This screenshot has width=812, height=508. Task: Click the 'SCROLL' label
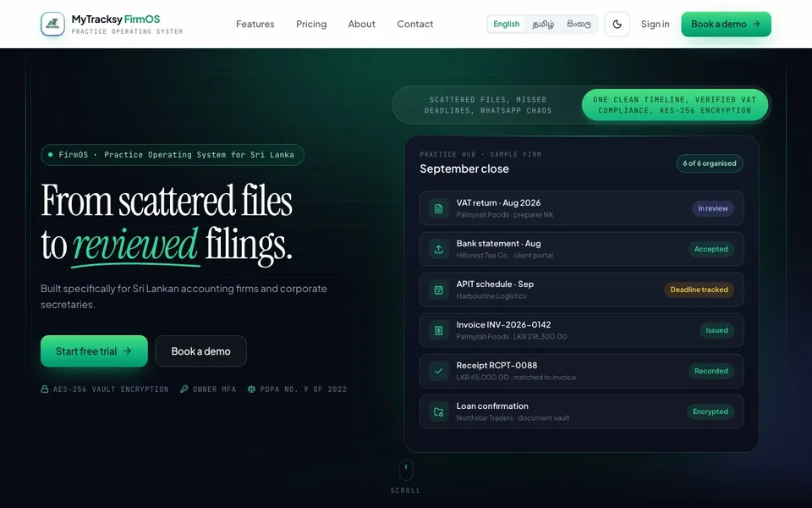(405, 490)
